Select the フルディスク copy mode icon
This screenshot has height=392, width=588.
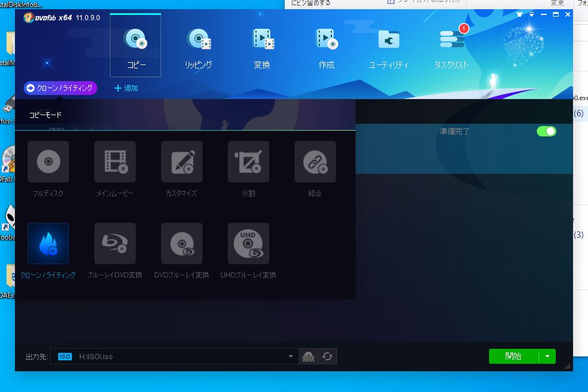(48, 162)
